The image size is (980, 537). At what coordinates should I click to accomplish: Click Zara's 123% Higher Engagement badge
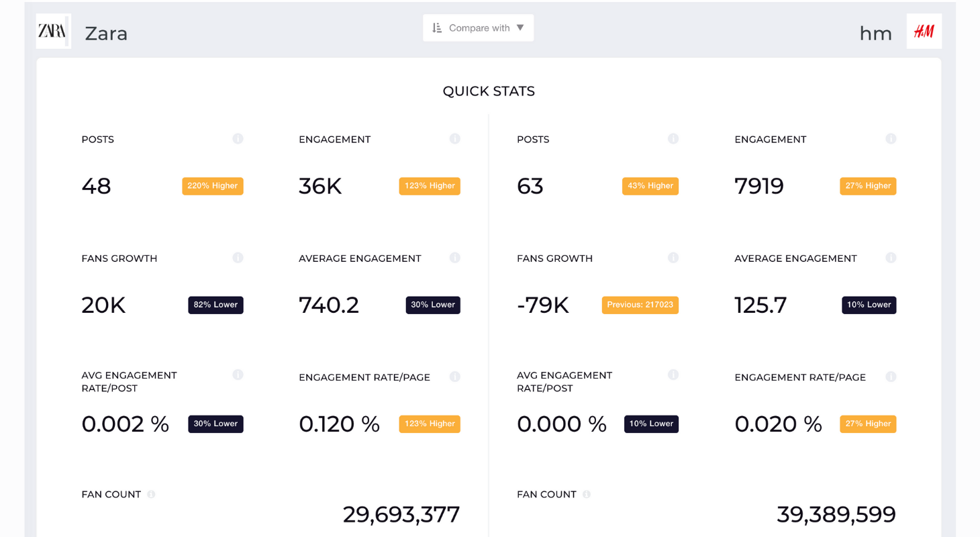tap(430, 186)
